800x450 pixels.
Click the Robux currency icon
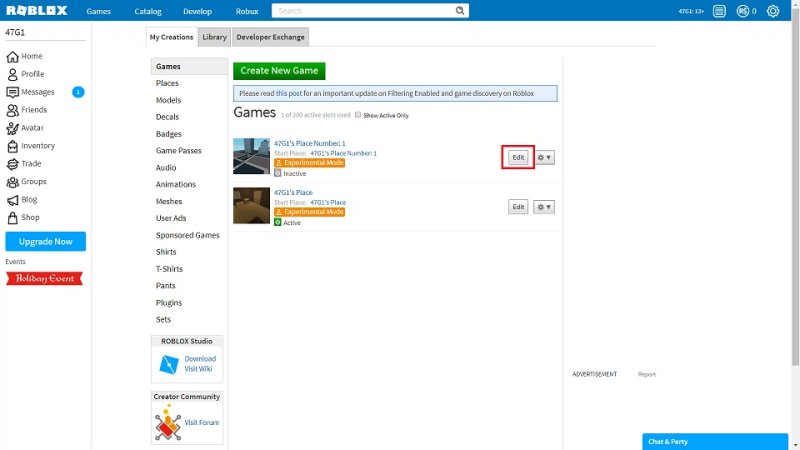742,11
